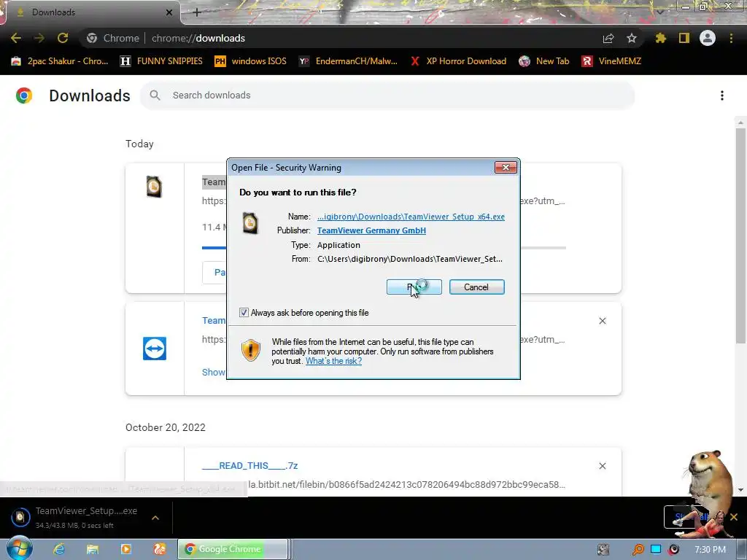Open VineMEMZ bookmark
The width and height of the screenshot is (747, 560).
click(611, 61)
